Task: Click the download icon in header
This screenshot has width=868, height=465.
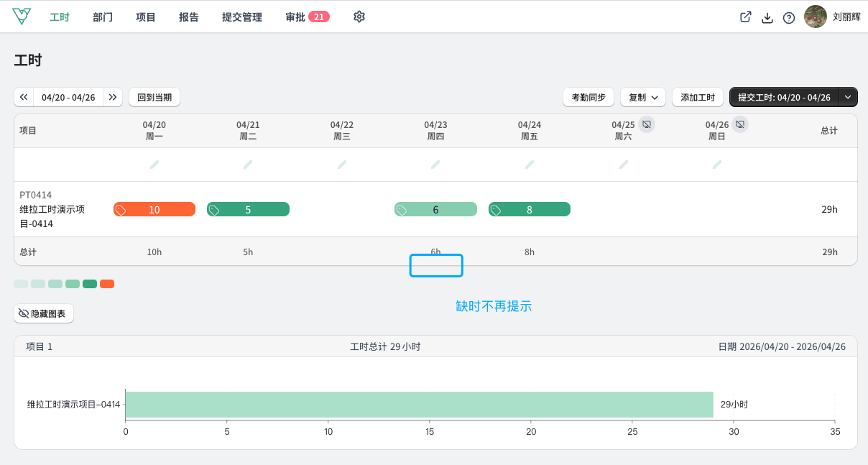Action: [767, 17]
